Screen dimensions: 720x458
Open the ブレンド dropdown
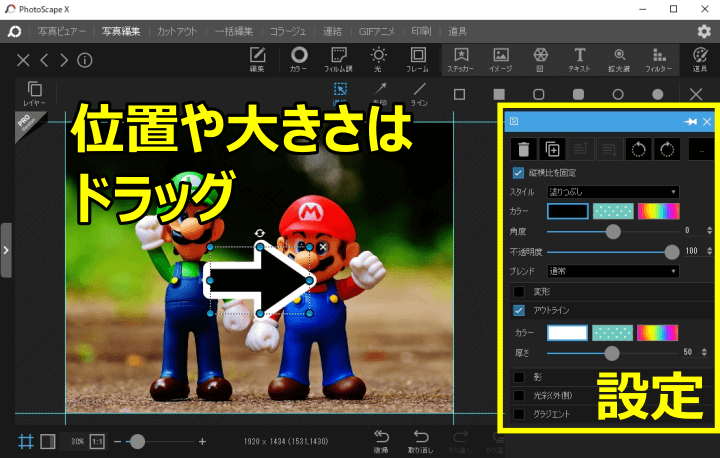613,271
